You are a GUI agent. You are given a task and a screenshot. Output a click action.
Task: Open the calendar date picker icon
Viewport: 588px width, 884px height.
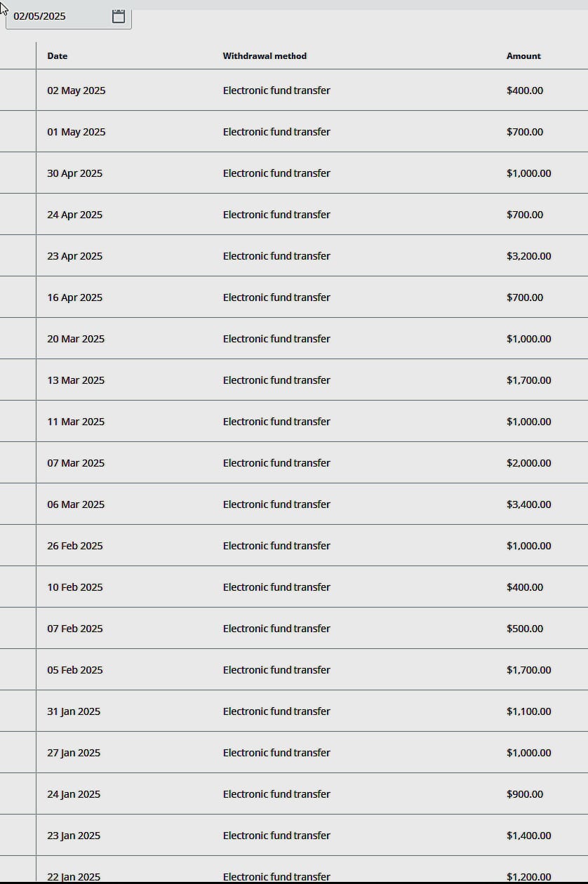(119, 16)
